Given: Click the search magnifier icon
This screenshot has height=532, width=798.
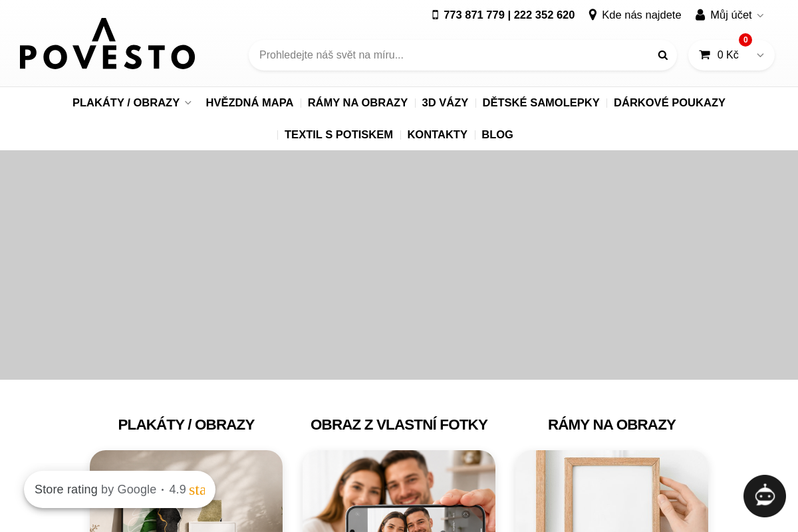Looking at the screenshot, I should (x=662, y=55).
